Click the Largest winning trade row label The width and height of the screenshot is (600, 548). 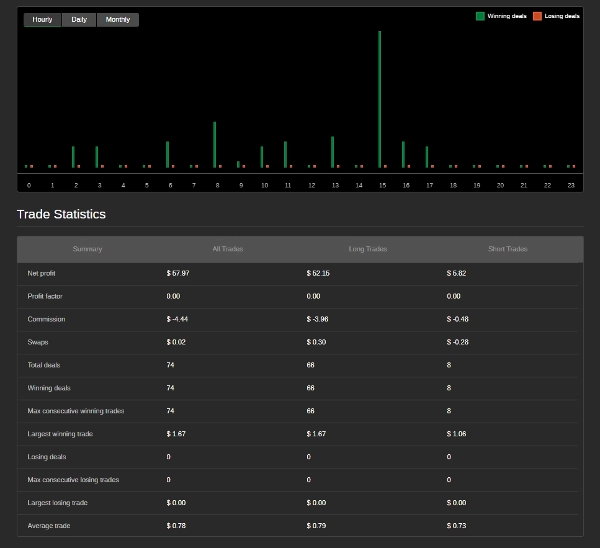tap(60, 434)
